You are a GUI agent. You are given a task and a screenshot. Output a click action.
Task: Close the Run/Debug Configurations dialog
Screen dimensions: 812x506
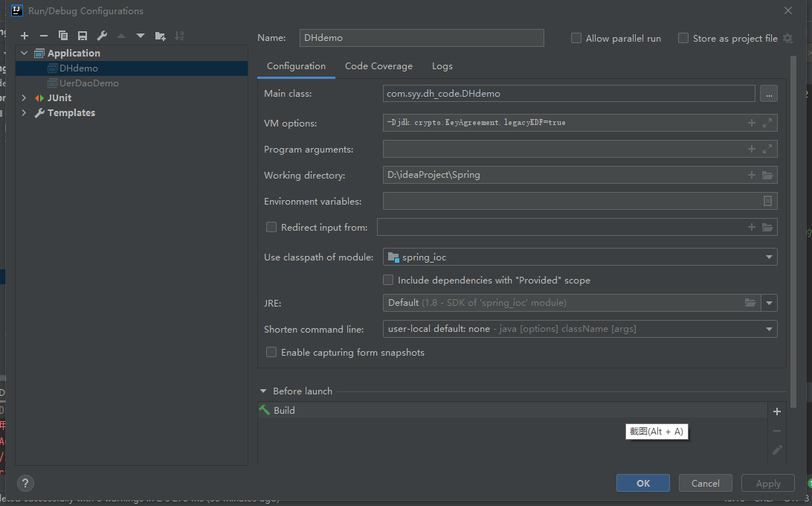point(787,10)
